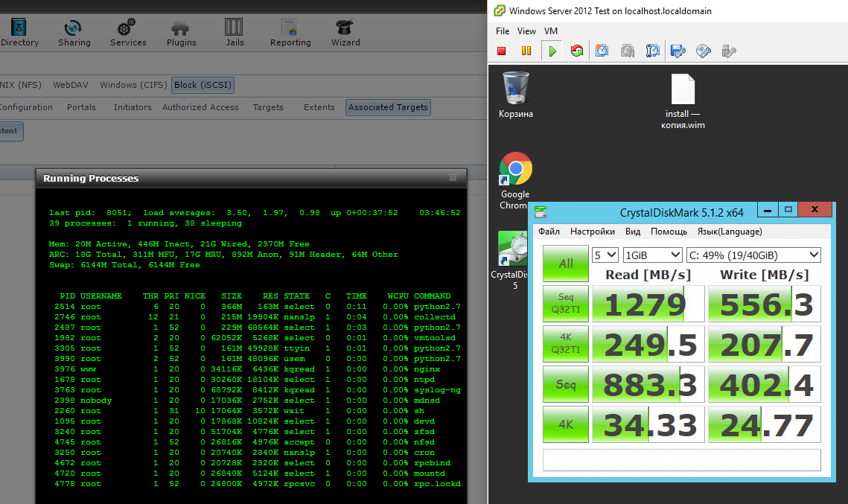Open the VM menu in console window
The height and width of the screenshot is (504, 848).
click(550, 31)
